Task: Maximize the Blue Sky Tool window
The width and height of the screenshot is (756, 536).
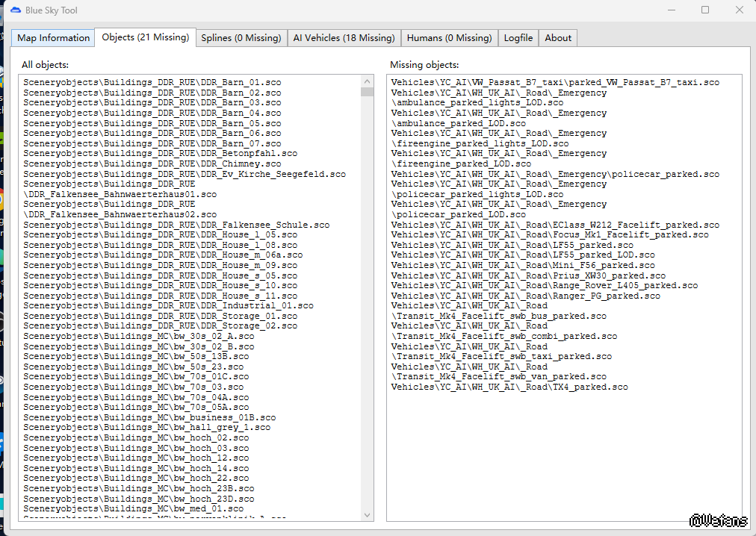Action: 704,10
